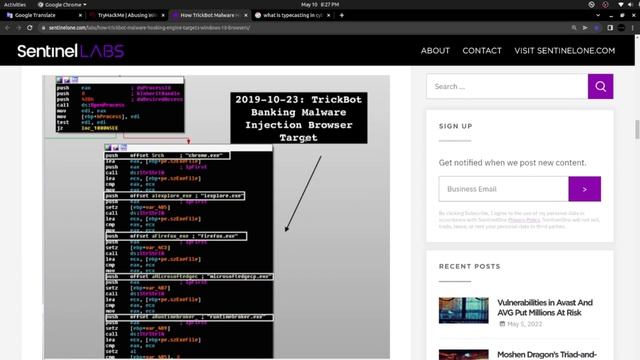Click the SIGN UP heading
The image size is (640, 360).
click(456, 126)
